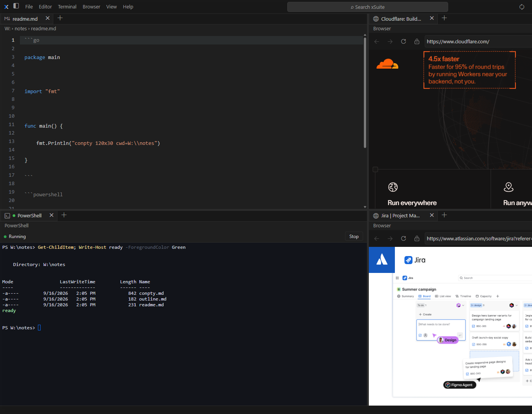Stop the running PowerShell session
The width and height of the screenshot is (532, 414).
(x=354, y=237)
